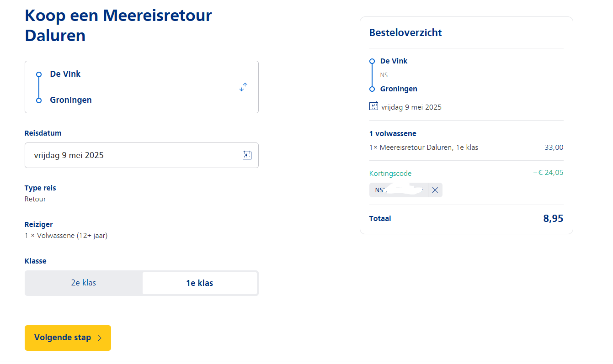Viewport: 613px width, 364px height.
Task: Click Groningen route dot in Besteloverzicht
Action: point(372,89)
